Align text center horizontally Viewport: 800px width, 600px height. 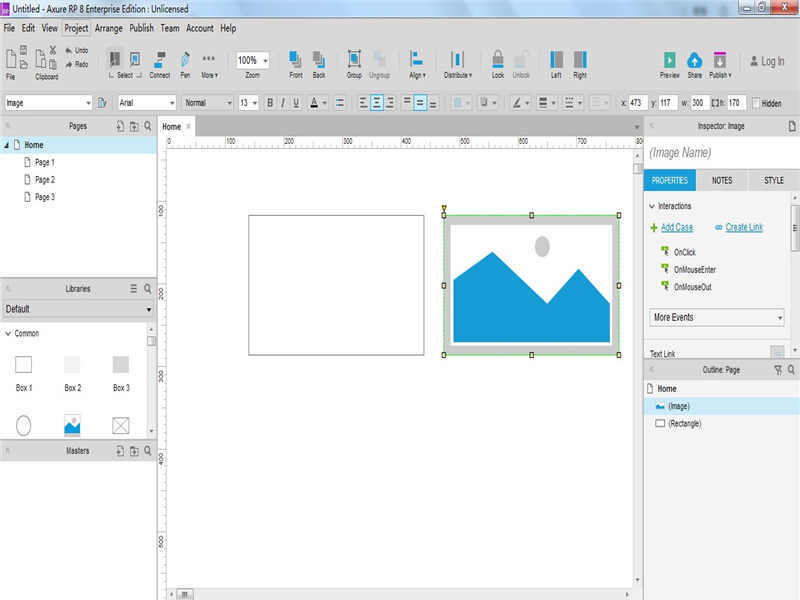pos(377,103)
